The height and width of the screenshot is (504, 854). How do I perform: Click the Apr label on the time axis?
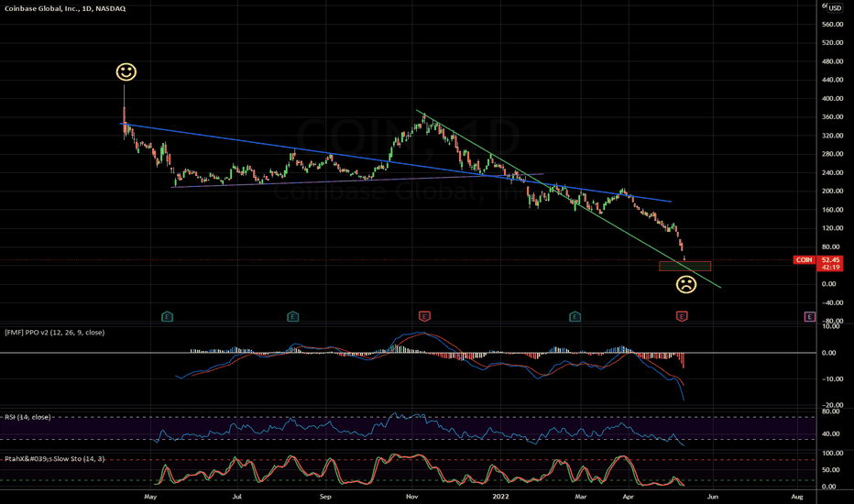628,497
